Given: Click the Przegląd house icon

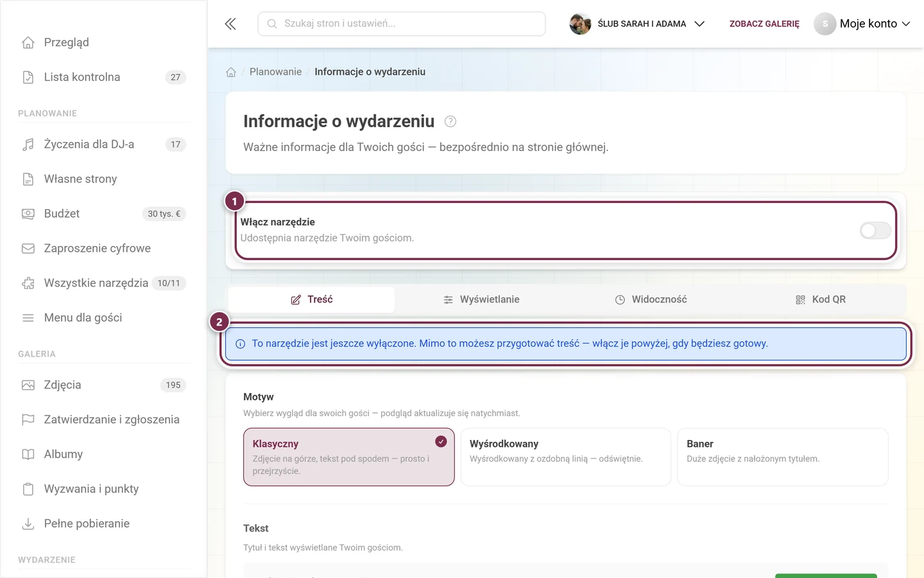Looking at the screenshot, I should [x=28, y=42].
